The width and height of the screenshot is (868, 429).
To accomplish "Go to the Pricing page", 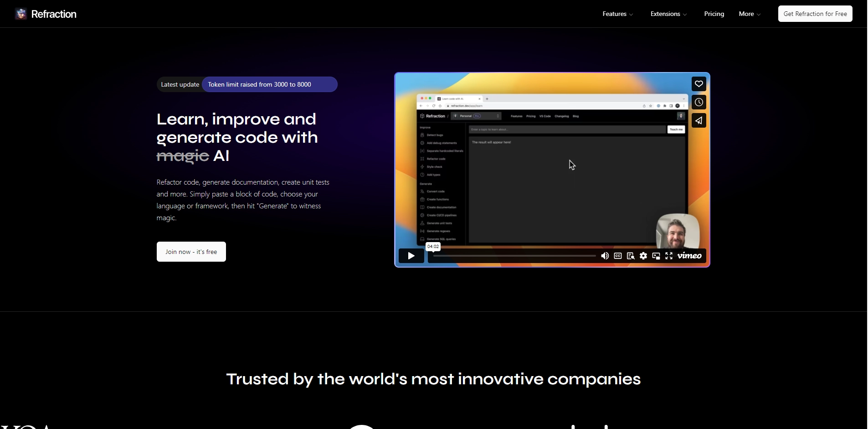I will click(714, 14).
